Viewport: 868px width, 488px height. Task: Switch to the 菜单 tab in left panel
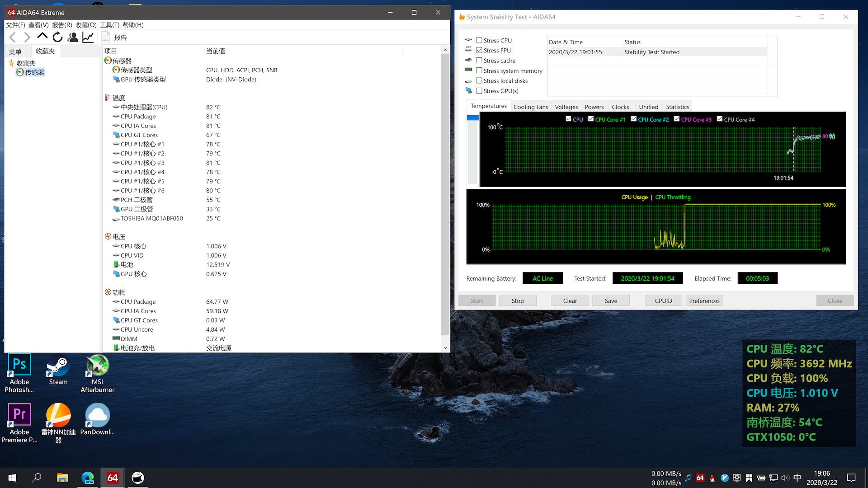[x=15, y=52]
